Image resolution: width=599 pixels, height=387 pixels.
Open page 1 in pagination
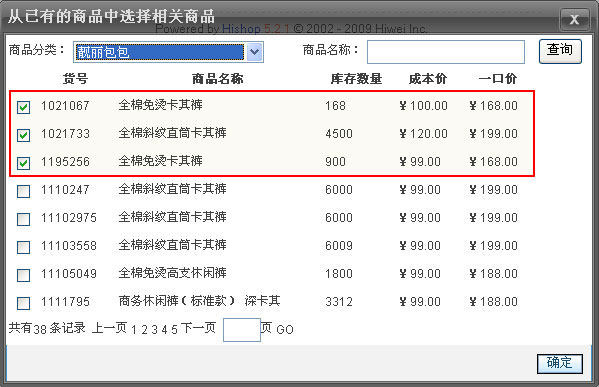tap(134, 330)
